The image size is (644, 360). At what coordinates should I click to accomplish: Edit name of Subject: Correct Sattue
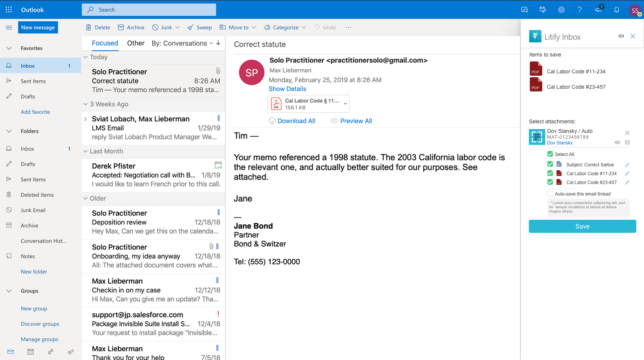[627, 165]
